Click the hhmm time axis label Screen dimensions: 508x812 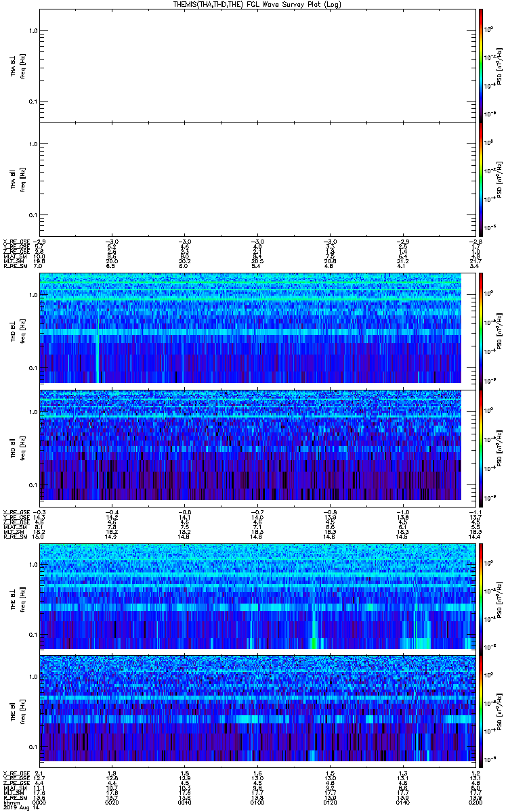[x=12, y=803]
